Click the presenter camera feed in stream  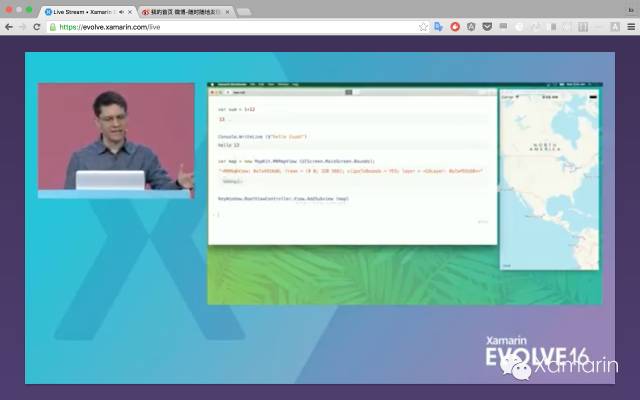116,140
